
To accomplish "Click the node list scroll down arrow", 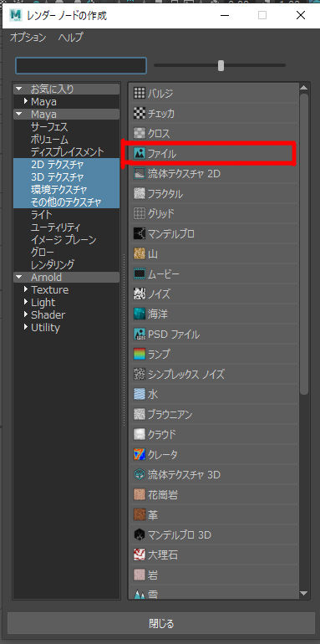I will [303, 593].
